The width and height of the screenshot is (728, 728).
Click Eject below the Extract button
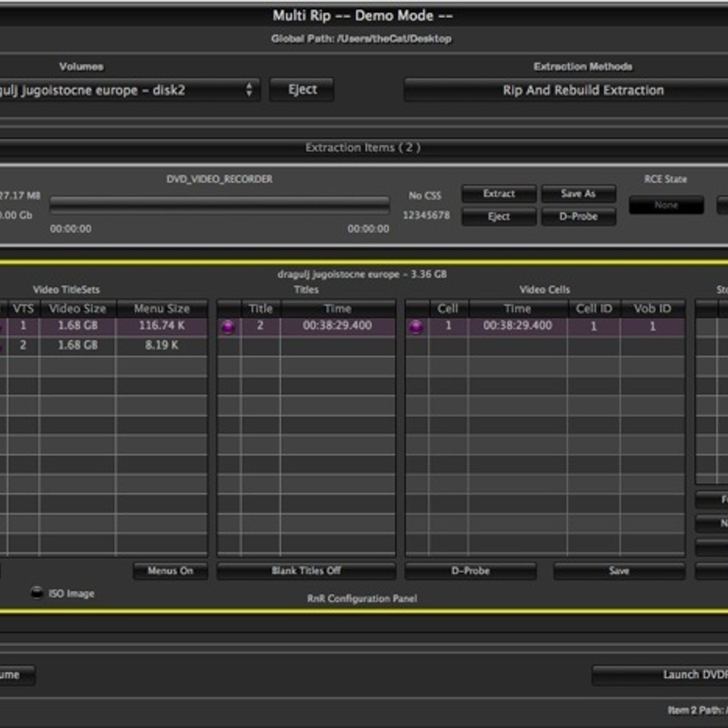(499, 217)
